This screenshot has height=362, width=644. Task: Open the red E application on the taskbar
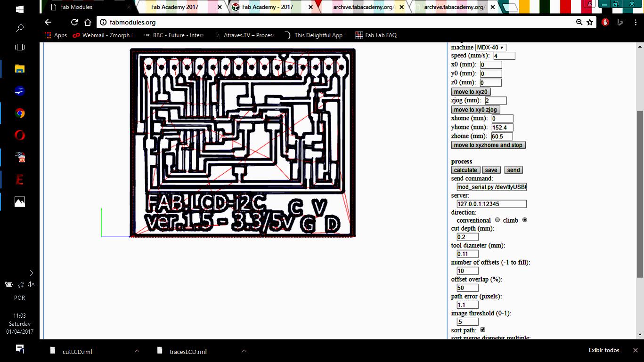pyautogui.click(x=20, y=179)
